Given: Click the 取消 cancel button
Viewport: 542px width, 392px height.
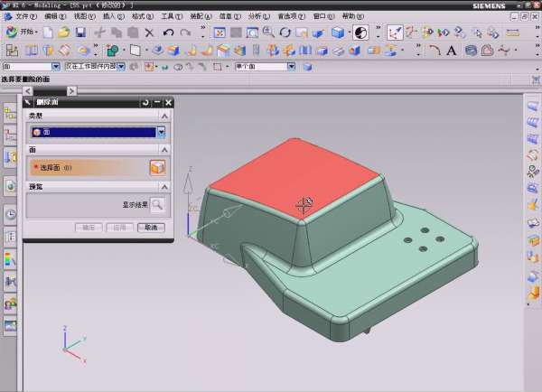Looking at the screenshot, I should (x=151, y=228).
